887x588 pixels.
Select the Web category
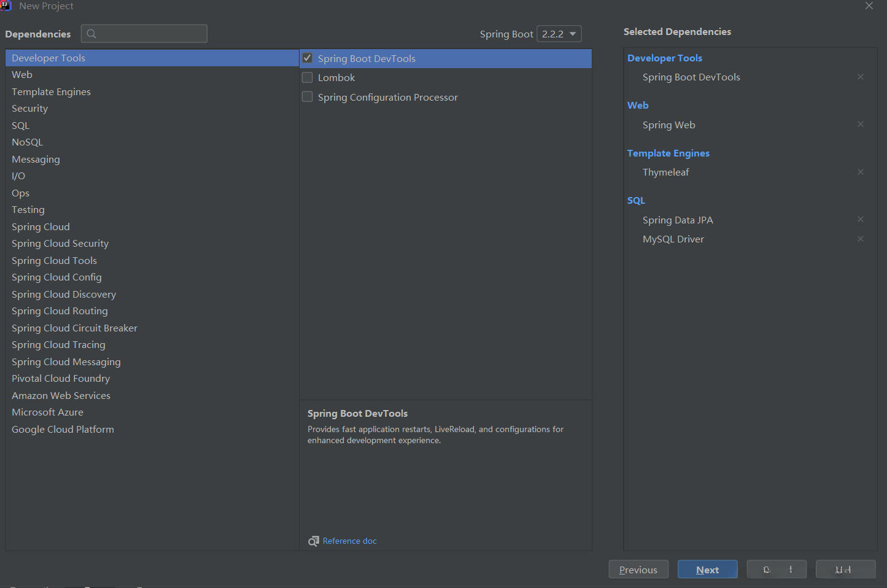pos(22,74)
